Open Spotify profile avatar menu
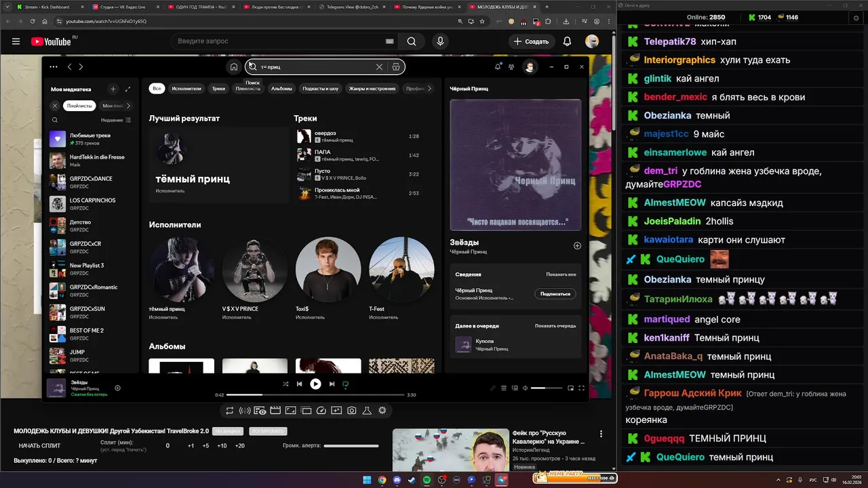The width and height of the screenshot is (868, 488). click(x=530, y=66)
